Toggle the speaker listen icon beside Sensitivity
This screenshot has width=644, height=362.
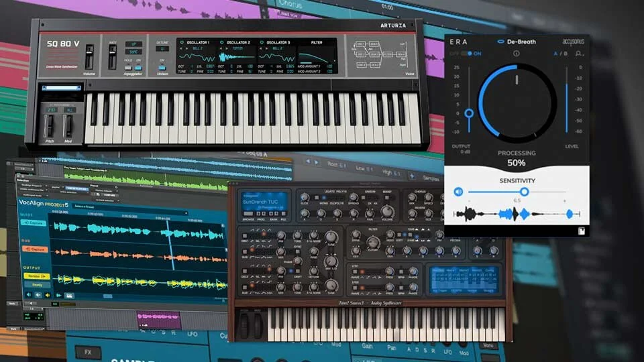(458, 192)
